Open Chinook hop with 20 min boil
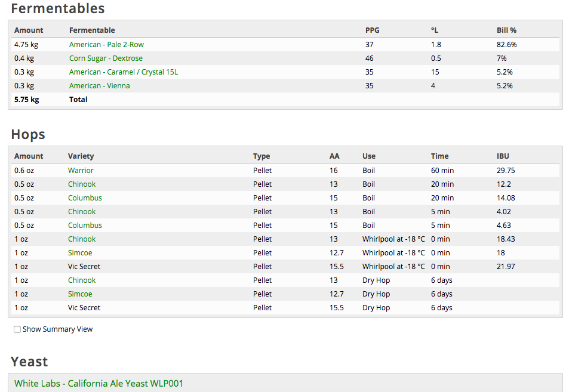The image size is (566, 392). click(82, 184)
